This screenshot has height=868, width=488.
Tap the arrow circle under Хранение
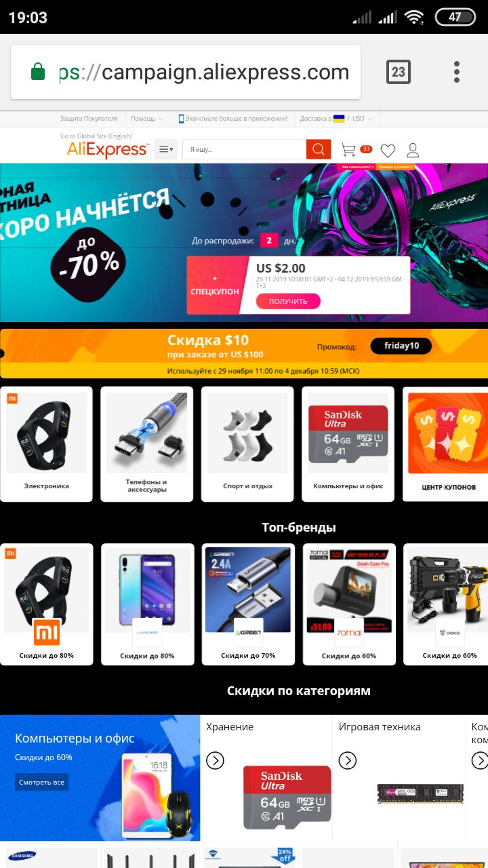pos(215,760)
